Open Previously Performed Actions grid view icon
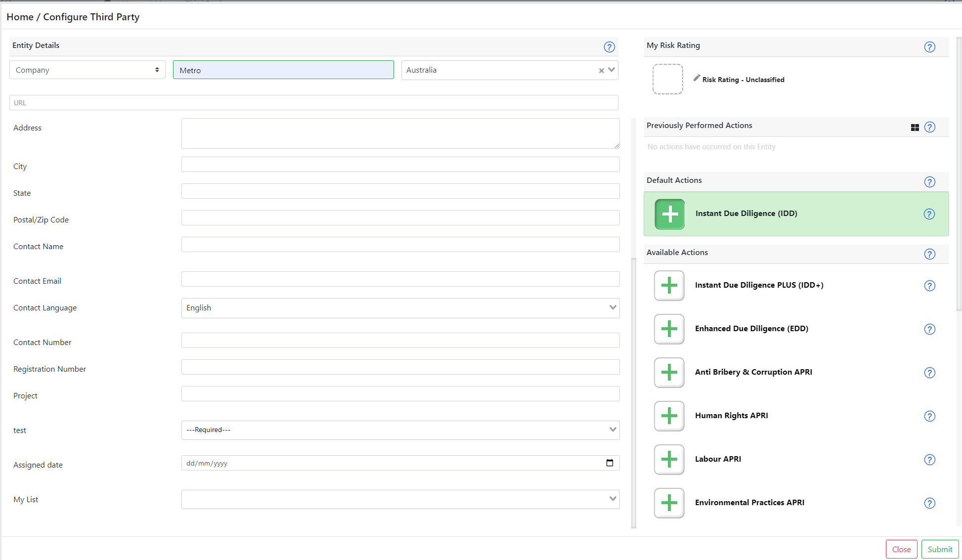Screen dimensions: 962x560 (x=915, y=128)
